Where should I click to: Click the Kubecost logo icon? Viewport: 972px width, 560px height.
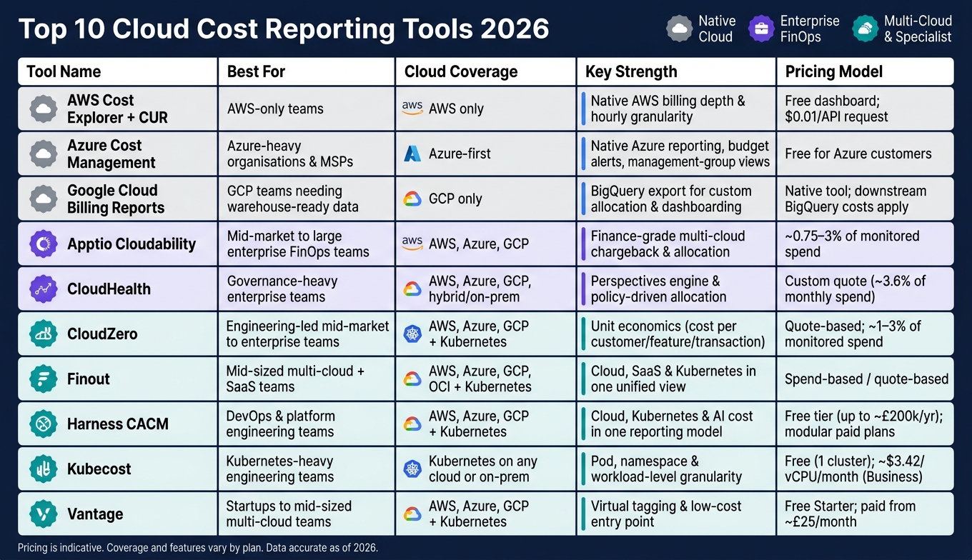(44, 469)
